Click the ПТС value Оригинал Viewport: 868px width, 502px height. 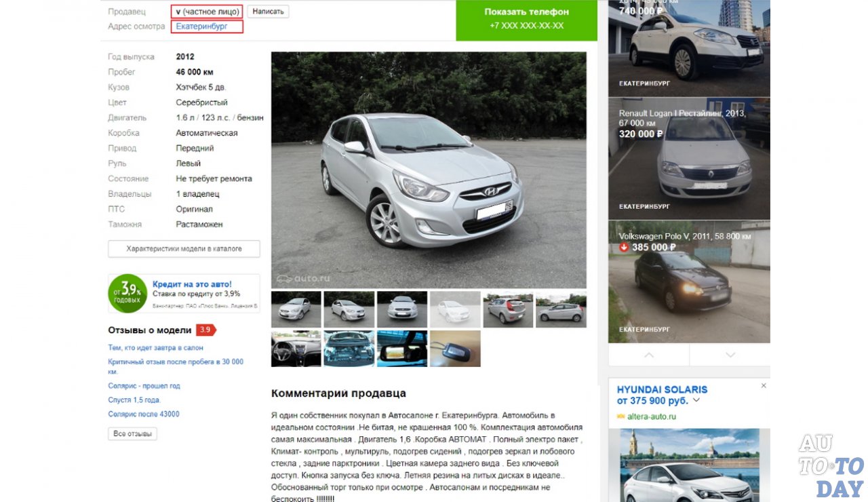pyautogui.click(x=194, y=209)
